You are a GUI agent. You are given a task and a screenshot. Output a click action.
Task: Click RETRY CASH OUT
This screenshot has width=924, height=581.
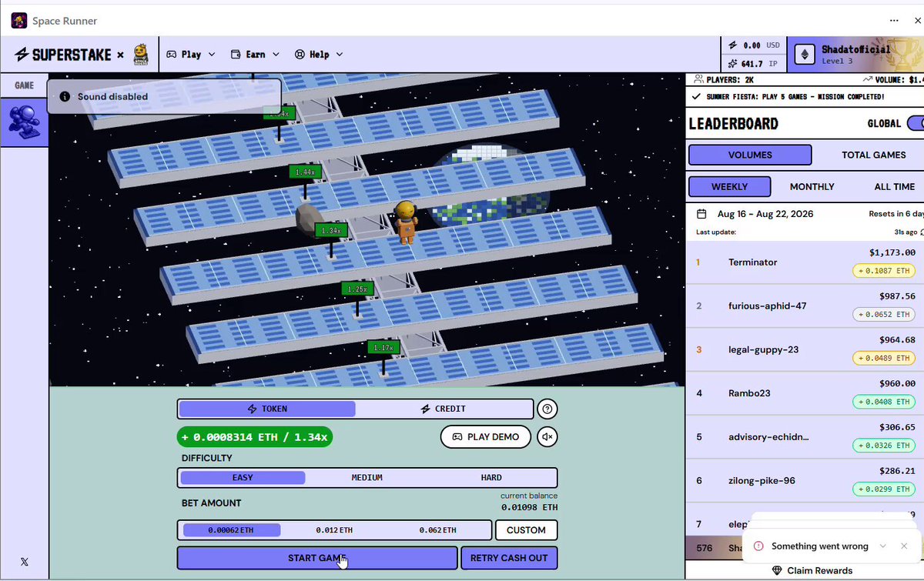coord(509,558)
